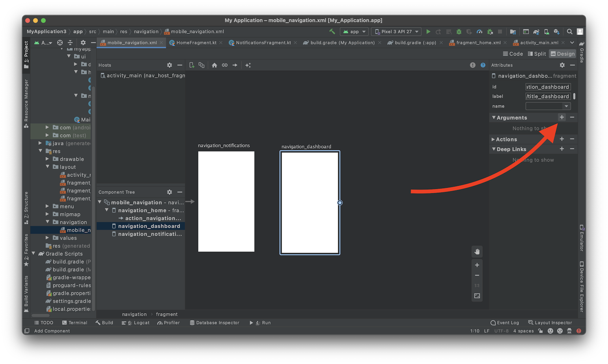Open the Terminal tool window

pos(75,323)
